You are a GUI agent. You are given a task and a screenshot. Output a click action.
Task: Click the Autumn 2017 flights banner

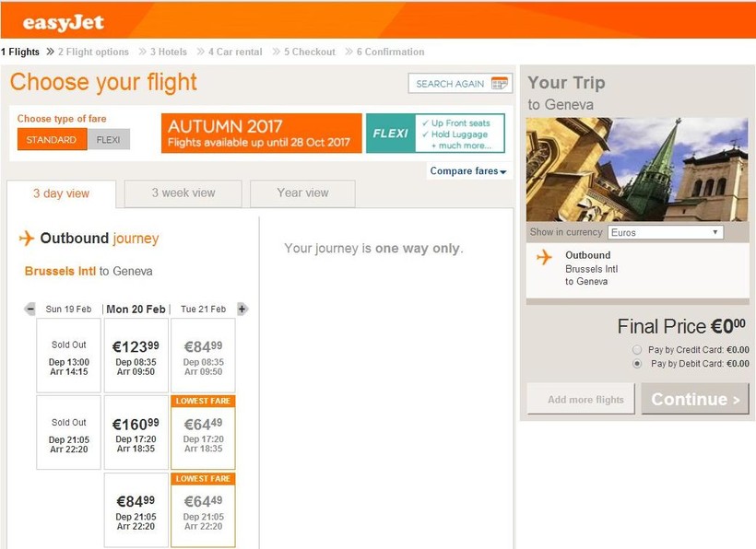click(x=261, y=134)
